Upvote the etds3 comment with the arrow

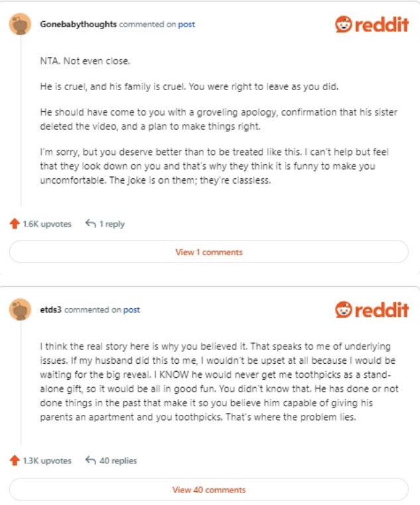tap(15, 461)
